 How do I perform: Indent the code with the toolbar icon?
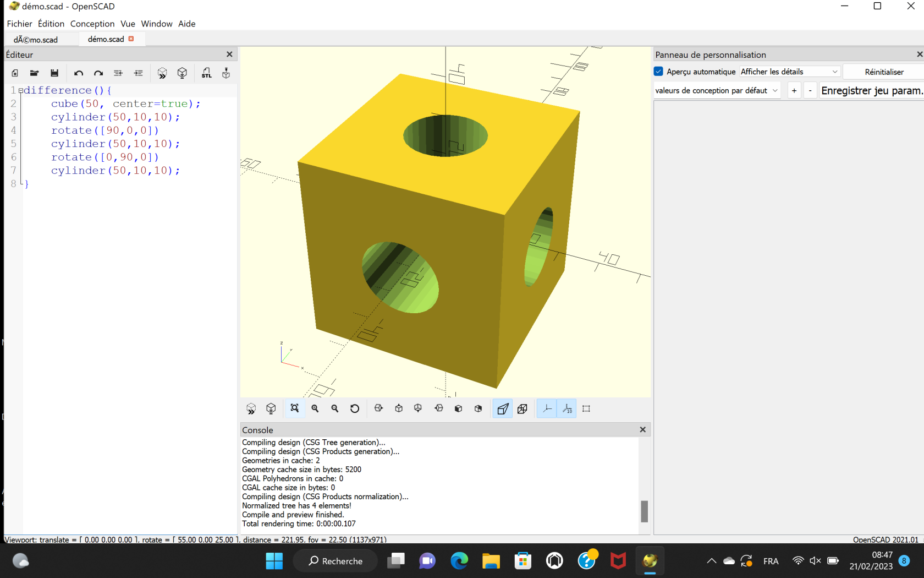(x=138, y=73)
